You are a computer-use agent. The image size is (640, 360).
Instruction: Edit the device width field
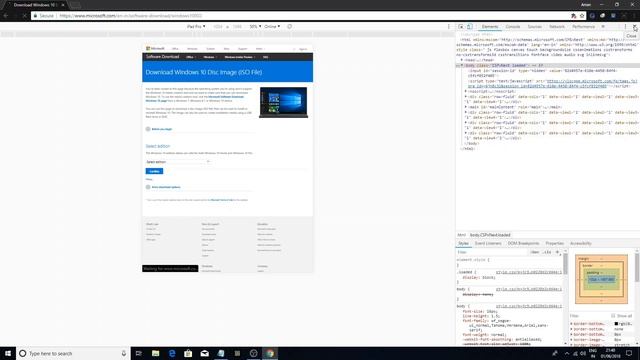pos(218,27)
